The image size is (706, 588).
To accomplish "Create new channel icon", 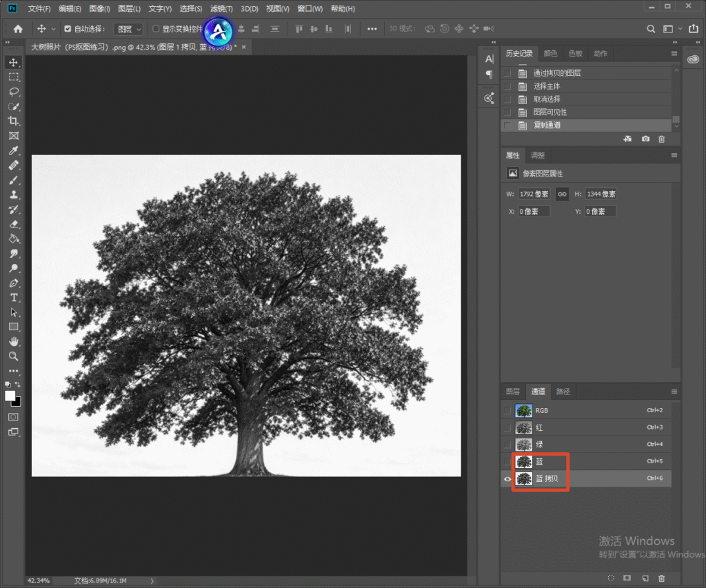I will coord(645,578).
